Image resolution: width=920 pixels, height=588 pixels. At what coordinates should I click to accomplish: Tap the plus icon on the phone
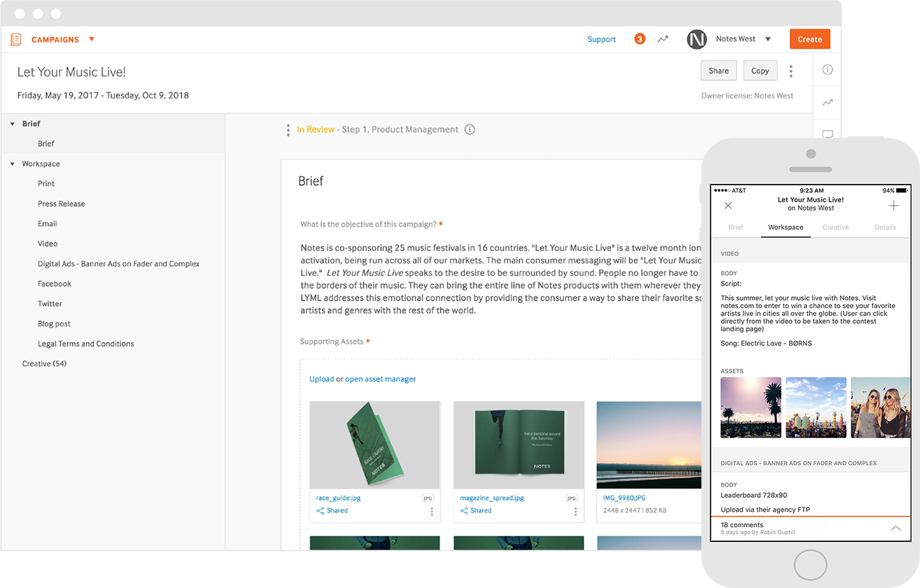coord(894,206)
